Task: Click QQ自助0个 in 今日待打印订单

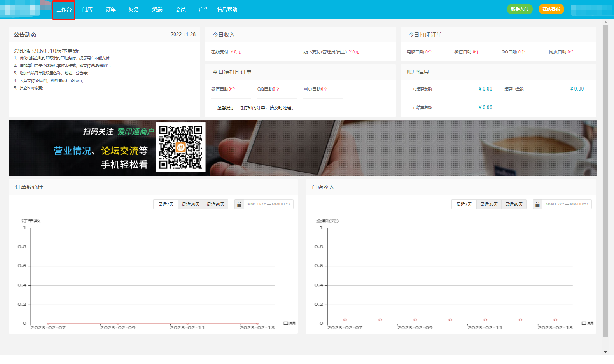Action: point(268,89)
